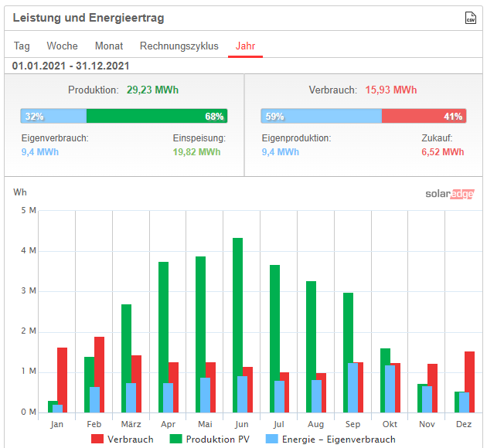Click the blue Okt Eigenverbrauch bar
The width and height of the screenshot is (487, 448).
click(390, 389)
